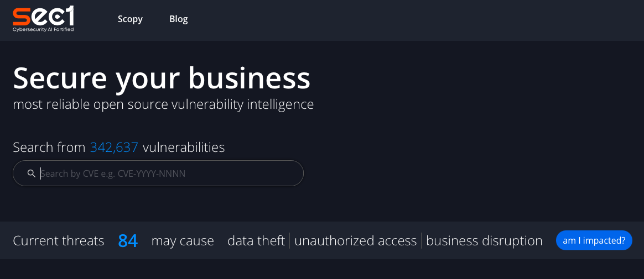Click the "Secure your business" heading
The width and height of the screenshot is (644, 279).
point(162,78)
